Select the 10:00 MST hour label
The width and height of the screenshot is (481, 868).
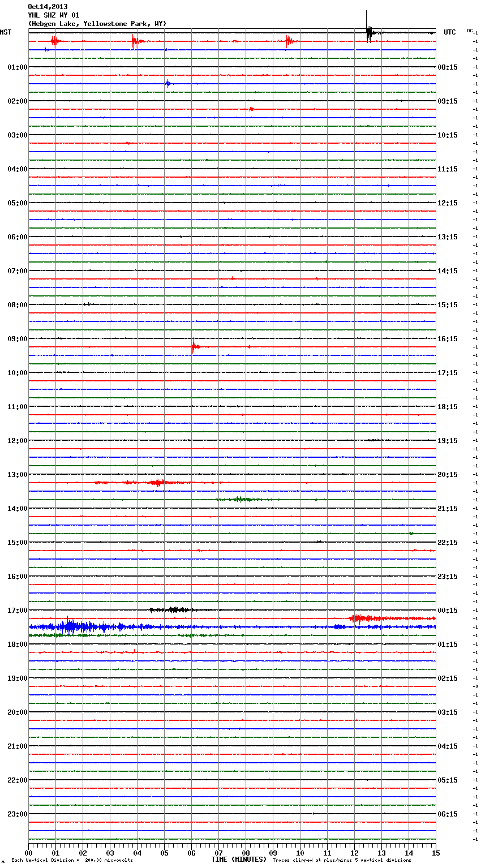18,372
